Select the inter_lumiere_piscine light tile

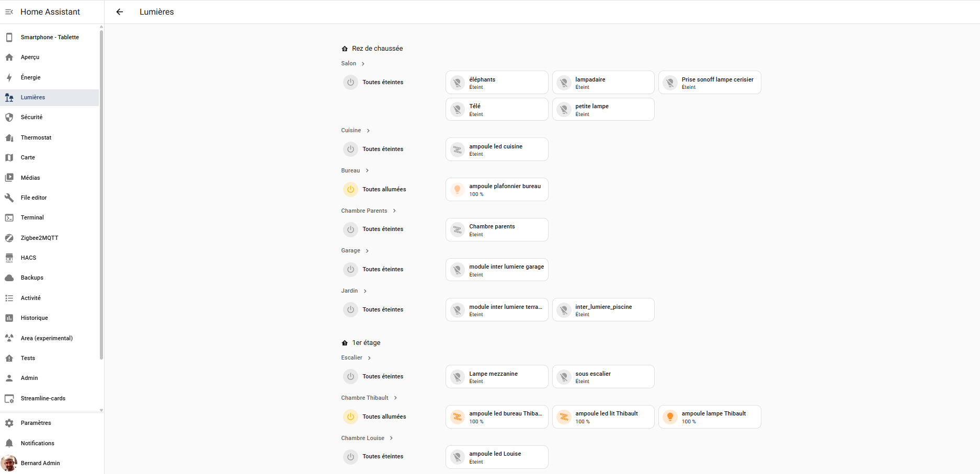coord(603,310)
